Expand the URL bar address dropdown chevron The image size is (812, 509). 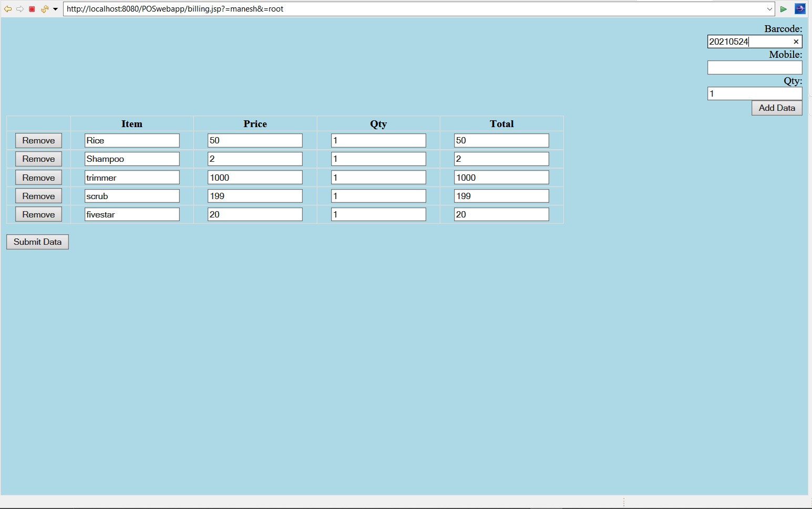(769, 9)
